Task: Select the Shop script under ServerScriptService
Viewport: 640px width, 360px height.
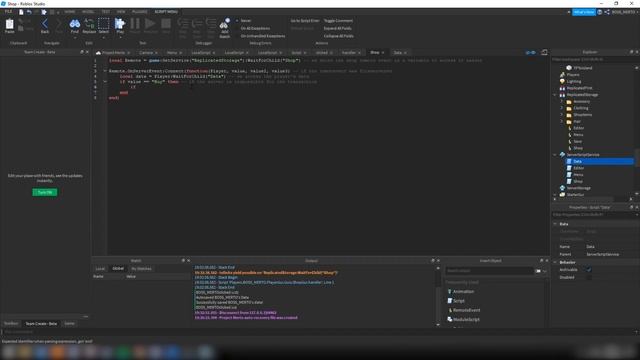Action: click(578, 181)
